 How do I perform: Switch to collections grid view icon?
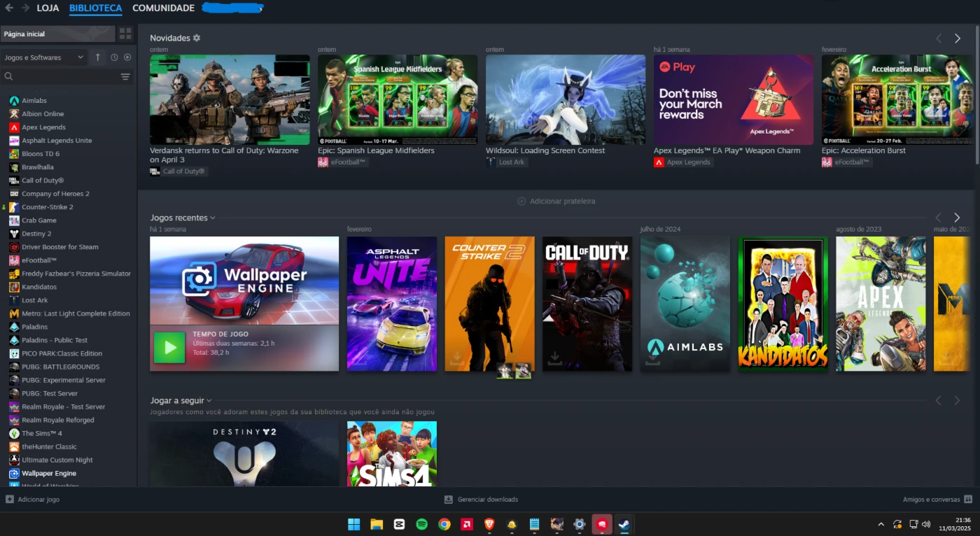tap(125, 34)
